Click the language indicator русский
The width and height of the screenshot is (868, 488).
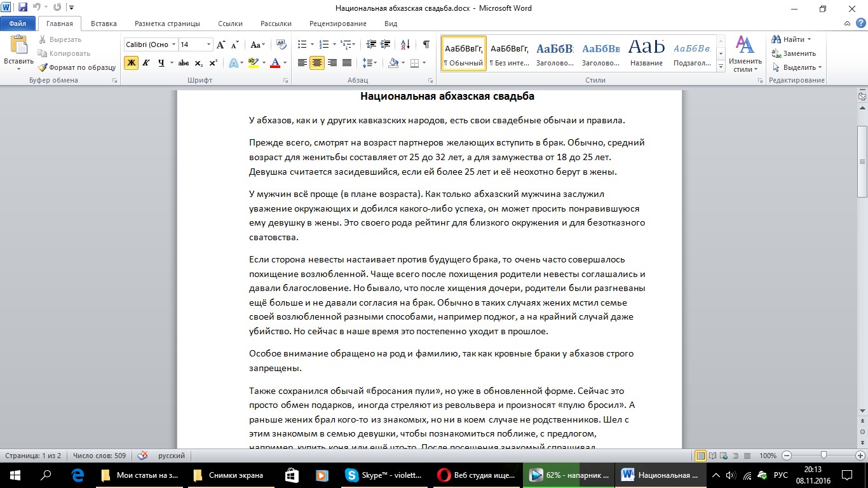click(172, 456)
